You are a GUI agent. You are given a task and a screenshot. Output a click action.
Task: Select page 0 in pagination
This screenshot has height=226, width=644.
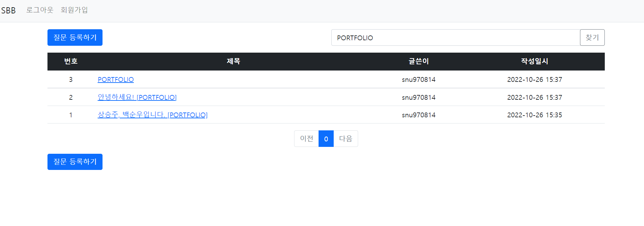[x=326, y=139]
